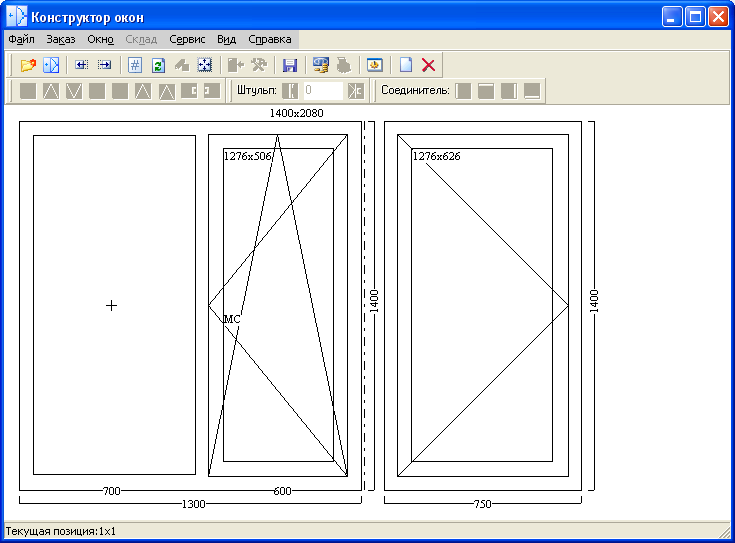Minimize the Конструктор окон window

[x=672, y=17]
